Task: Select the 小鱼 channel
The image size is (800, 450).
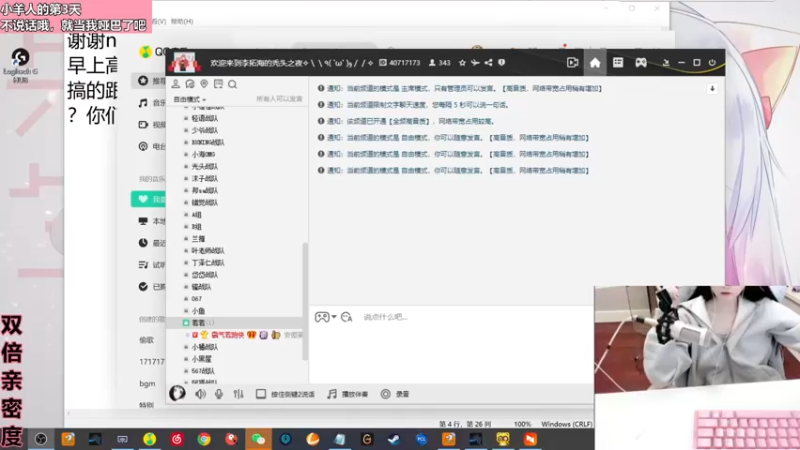Action: pyautogui.click(x=198, y=311)
